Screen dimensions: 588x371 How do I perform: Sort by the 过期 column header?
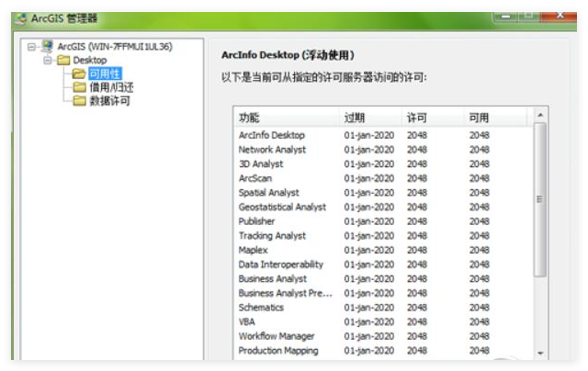click(370, 118)
